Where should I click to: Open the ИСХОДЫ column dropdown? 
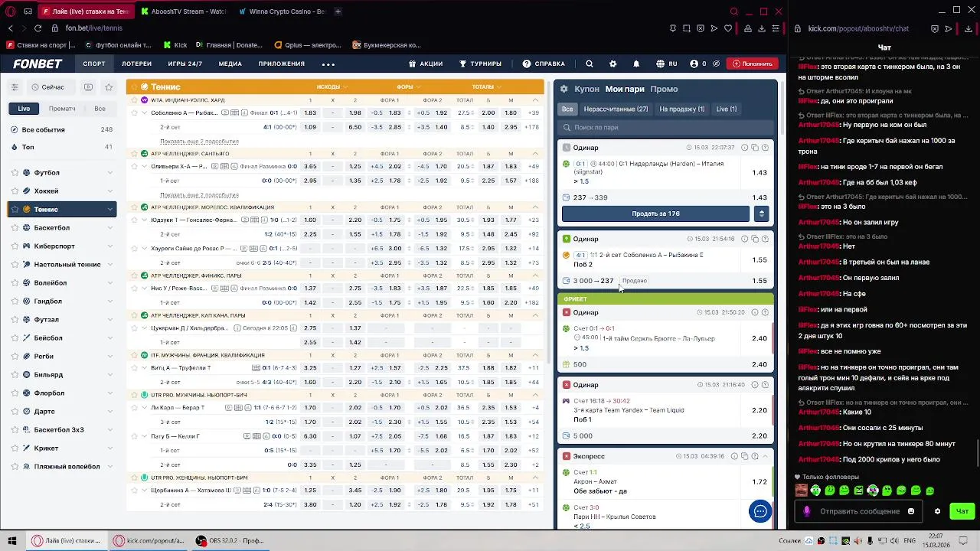coord(332,86)
